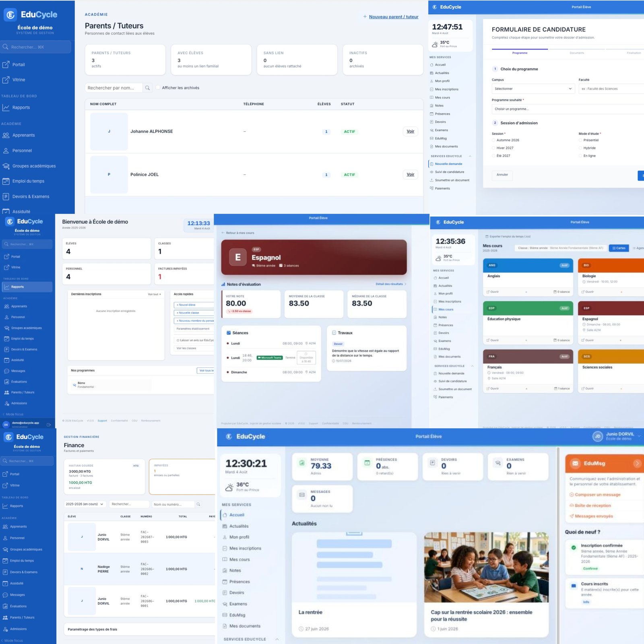Collapse "Services EduCycle" section in Mes cours sidebar
The image size is (644, 644).
click(472, 366)
